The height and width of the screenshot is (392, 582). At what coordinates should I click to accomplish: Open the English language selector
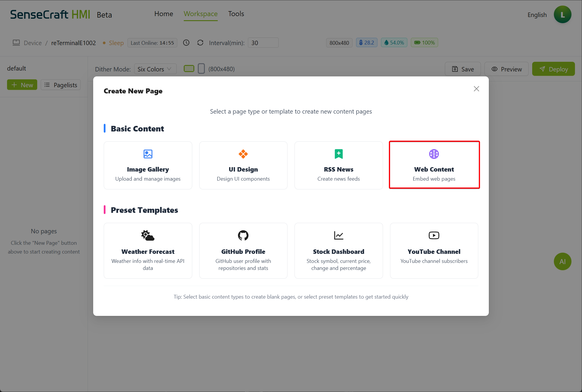pos(537,15)
